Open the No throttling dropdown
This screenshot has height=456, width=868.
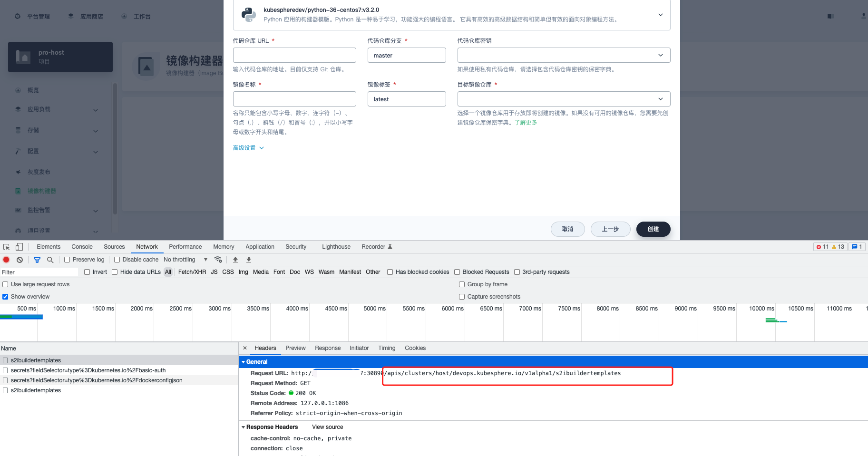[x=185, y=260]
